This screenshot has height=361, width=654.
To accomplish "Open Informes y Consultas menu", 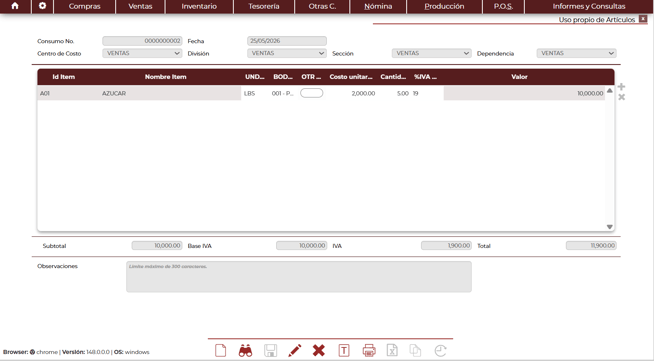I will pos(589,6).
